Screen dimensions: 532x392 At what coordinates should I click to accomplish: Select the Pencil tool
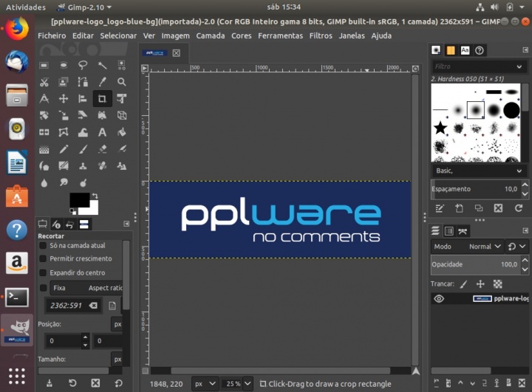pyautogui.click(x=64, y=149)
